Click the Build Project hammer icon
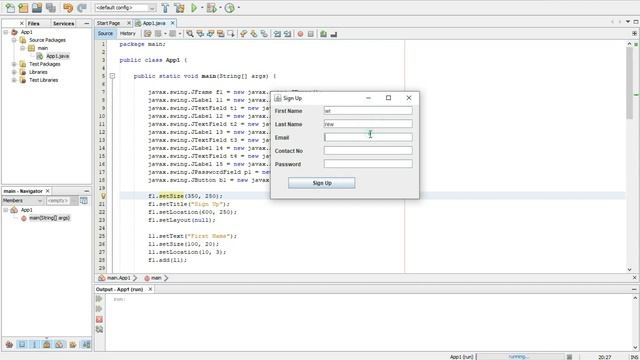This screenshot has height=360, width=640. point(165,8)
